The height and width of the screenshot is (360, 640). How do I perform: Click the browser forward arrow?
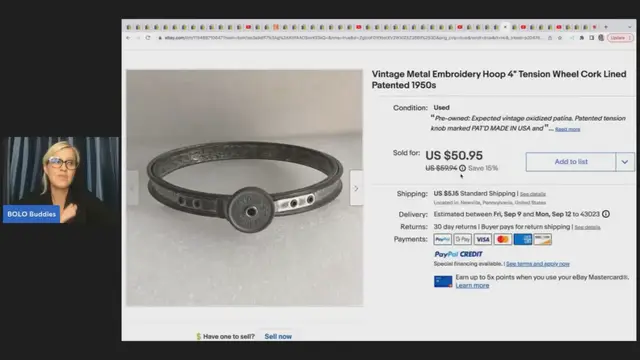coord(138,38)
